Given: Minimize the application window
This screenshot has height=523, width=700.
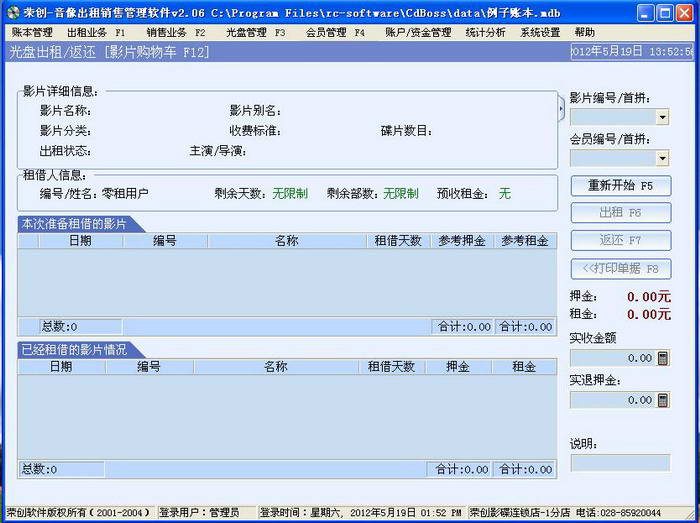Looking at the screenshot, I should tap(645, 13).
